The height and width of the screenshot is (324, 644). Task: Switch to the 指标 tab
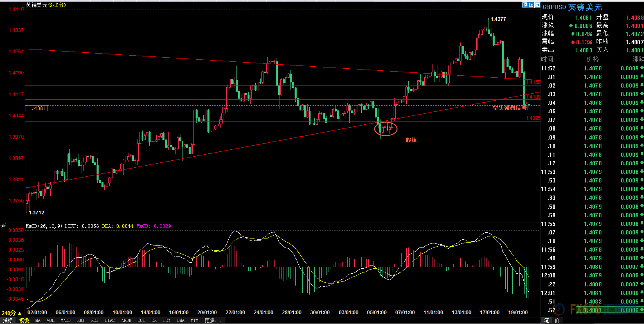pyautogui.click(x=8, y=320)
